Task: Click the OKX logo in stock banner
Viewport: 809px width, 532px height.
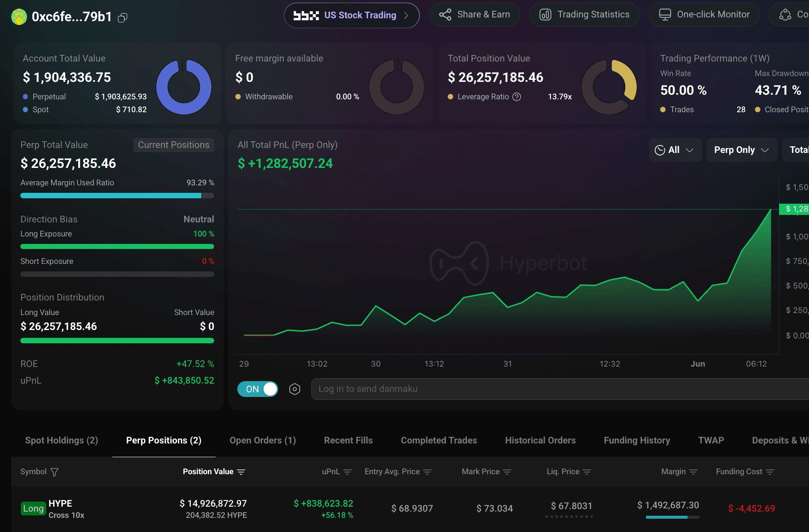Action: [306, 16]
